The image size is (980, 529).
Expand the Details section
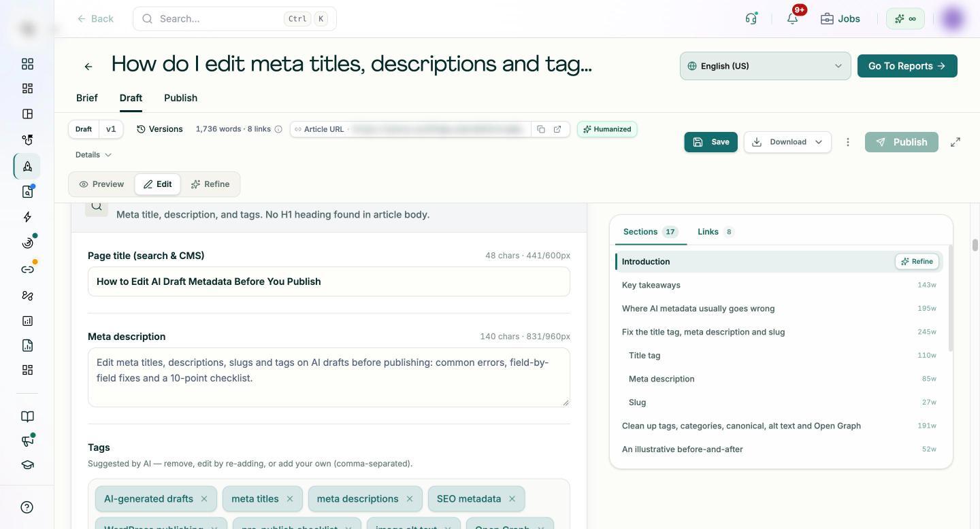tap(93, 155)
